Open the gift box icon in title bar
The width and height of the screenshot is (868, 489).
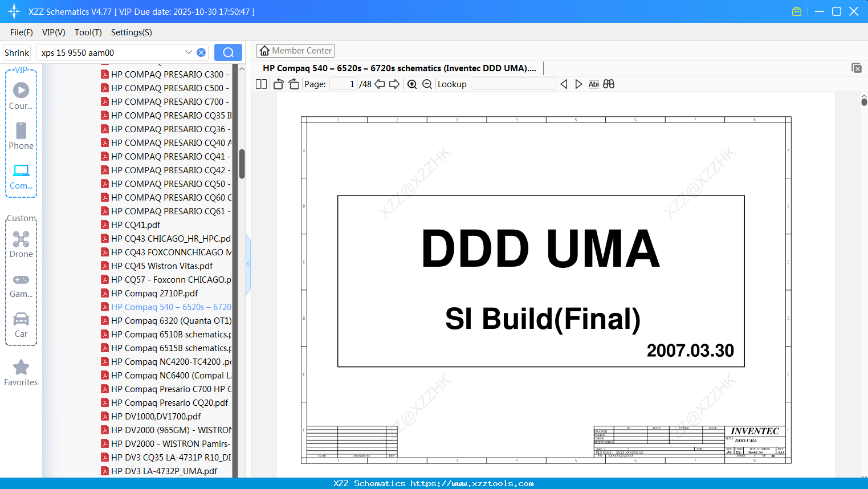pos(797,11)
